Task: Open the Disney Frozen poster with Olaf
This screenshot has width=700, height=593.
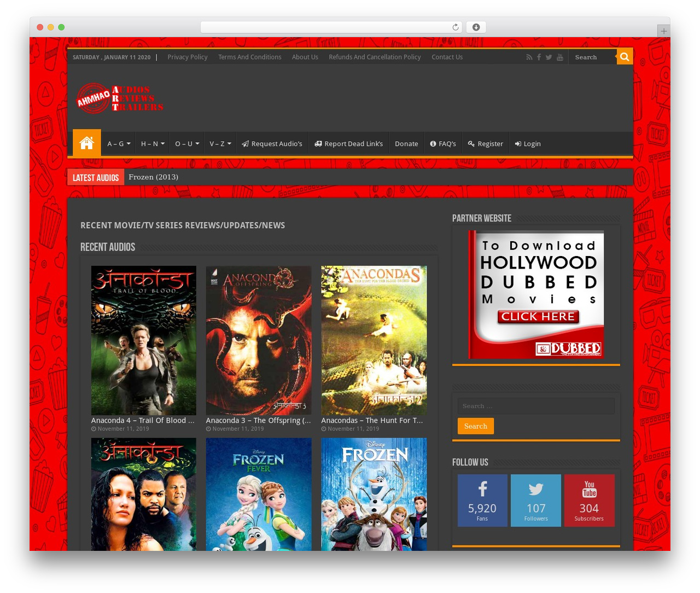Action: tap(374, 494)
